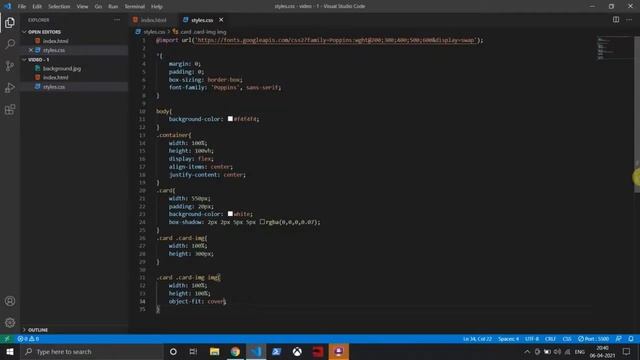Split the editor to the right
The height and width of the screenshot is (360, 640).
(616, 20)
